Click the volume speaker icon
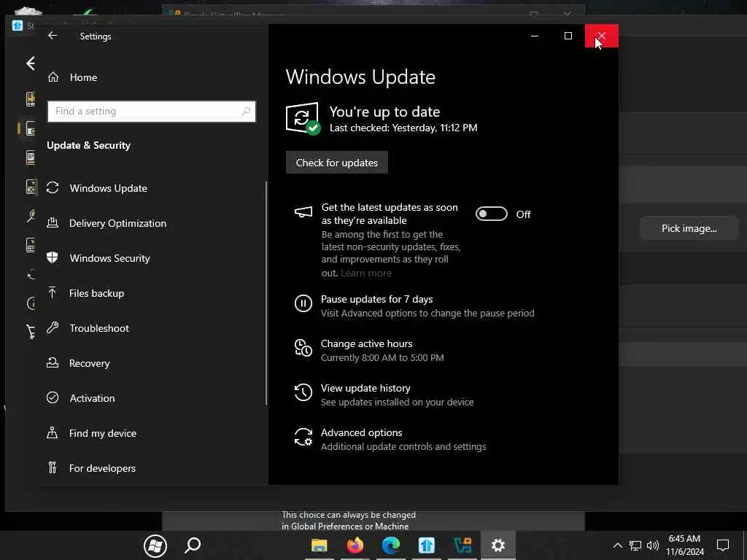This screenshot has width=747, height=560. [653, 545]
